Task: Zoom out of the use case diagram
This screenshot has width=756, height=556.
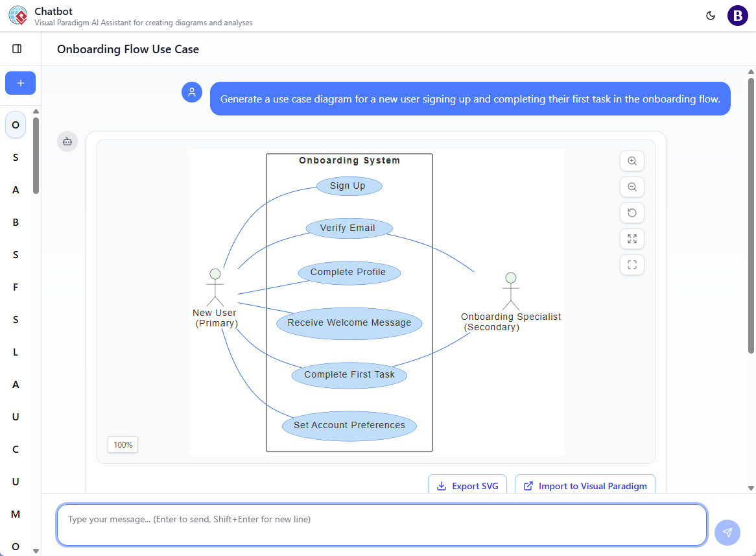Action: 632,187
